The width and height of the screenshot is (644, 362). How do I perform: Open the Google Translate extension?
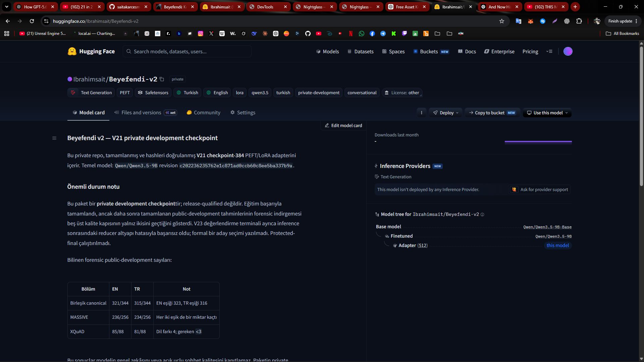(x=519, y=21)
